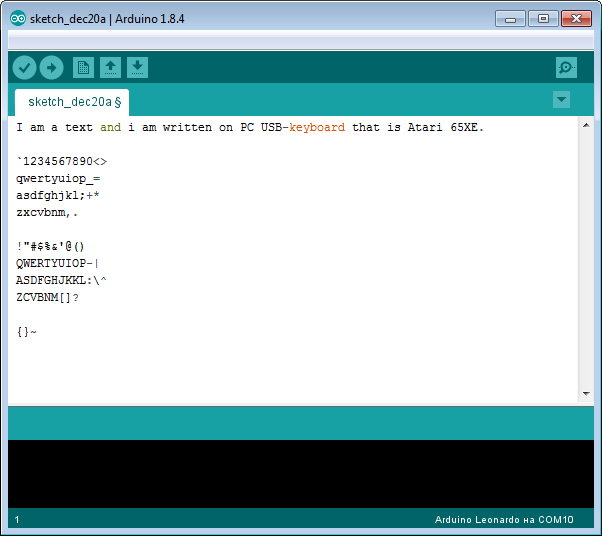The width and height of the screenshot is (602, 536).
Task: Click the Verify checkmark button
Action: coord(25,67)
